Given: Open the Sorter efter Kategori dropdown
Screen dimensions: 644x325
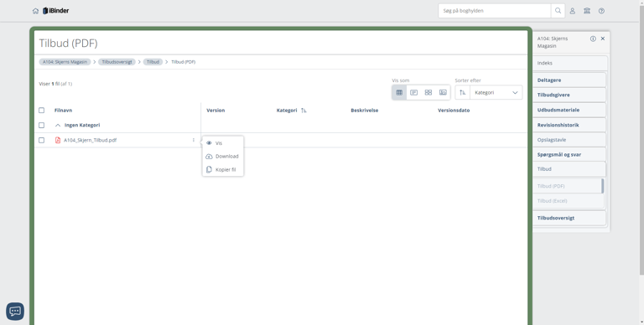Looking at the screenshot, I should 496,92.
